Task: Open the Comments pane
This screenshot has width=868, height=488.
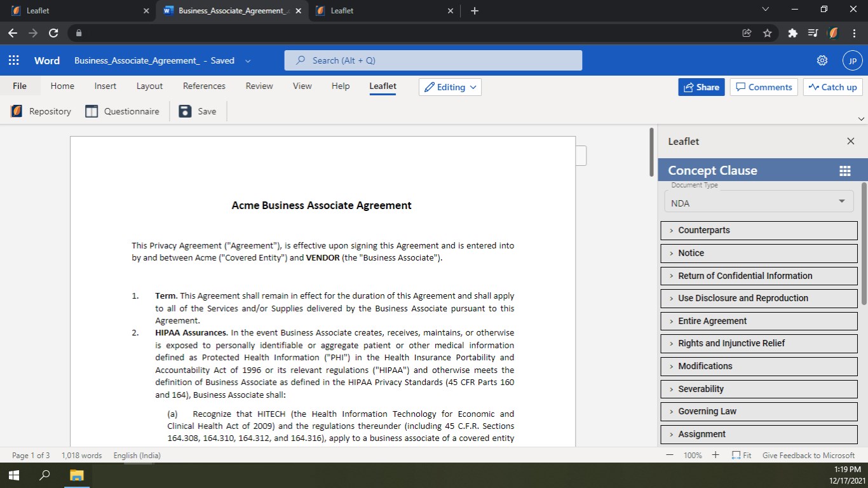Action: coord(763,87)
